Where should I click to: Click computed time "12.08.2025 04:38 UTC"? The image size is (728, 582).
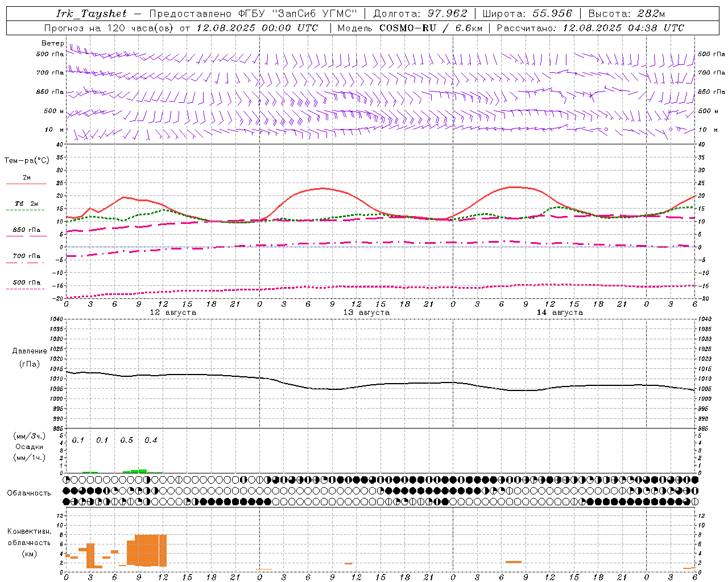(x=623, y=28)
